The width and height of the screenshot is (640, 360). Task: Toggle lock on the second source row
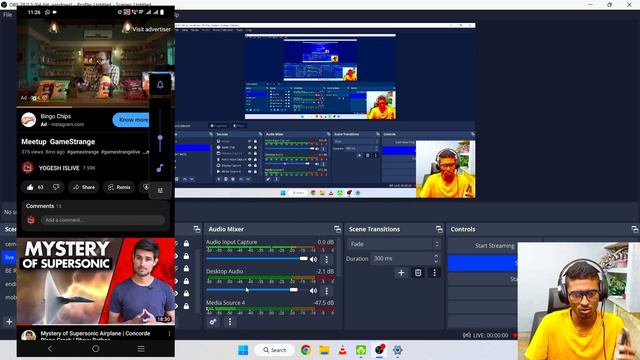[x=186, y=256]
